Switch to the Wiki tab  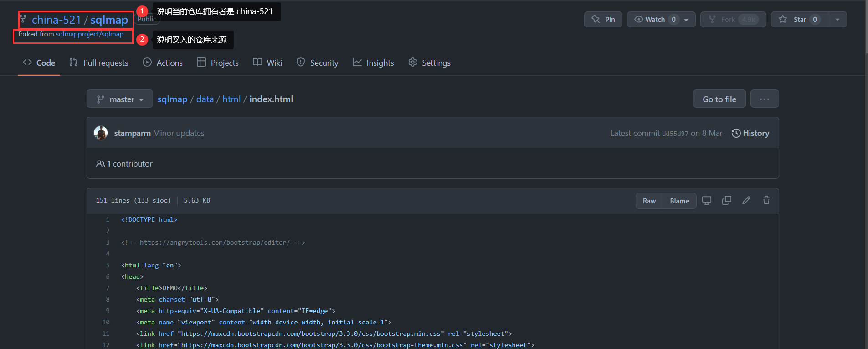[x=267, y=63]
